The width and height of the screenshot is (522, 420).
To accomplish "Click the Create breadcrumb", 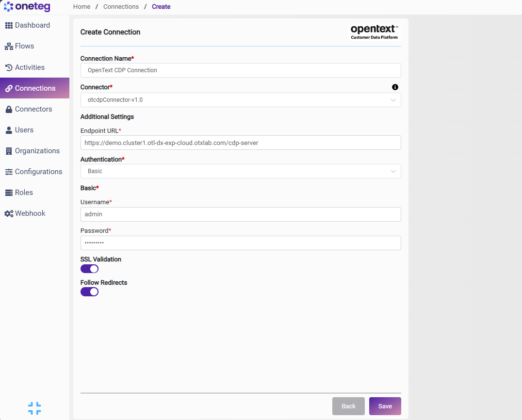I will click(161, 7).
